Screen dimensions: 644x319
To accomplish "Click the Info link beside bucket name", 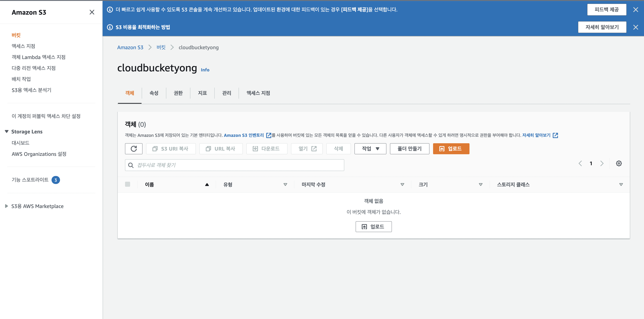I will (205, 70).
